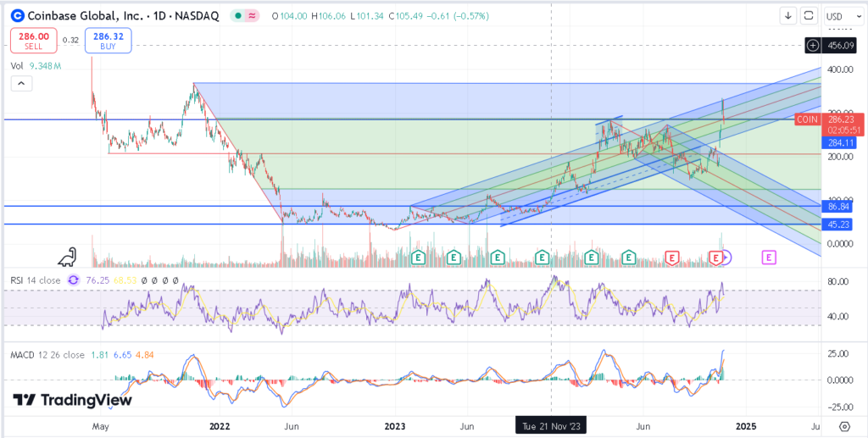This screenshot has width=868, height=438.
Task: Collapse the indicator legend with the chevron
Action: 21,84
